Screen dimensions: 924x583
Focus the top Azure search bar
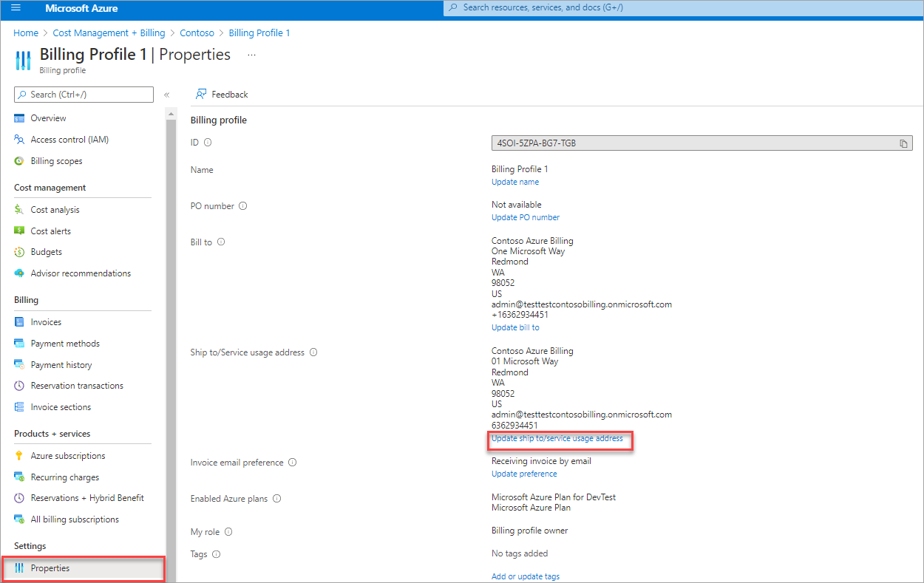pyautogui.click(x=683, y=7)
